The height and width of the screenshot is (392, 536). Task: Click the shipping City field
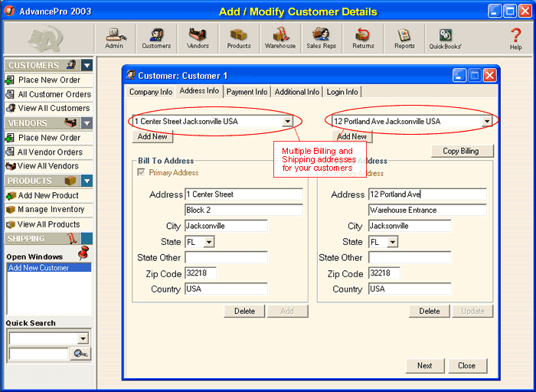(x=410, y=226)
